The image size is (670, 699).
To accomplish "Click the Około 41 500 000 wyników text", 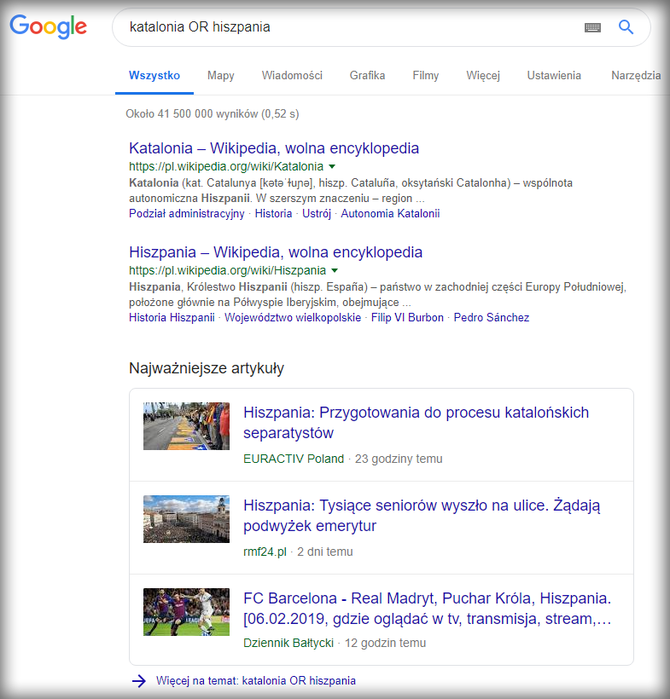I will point(212,114).
